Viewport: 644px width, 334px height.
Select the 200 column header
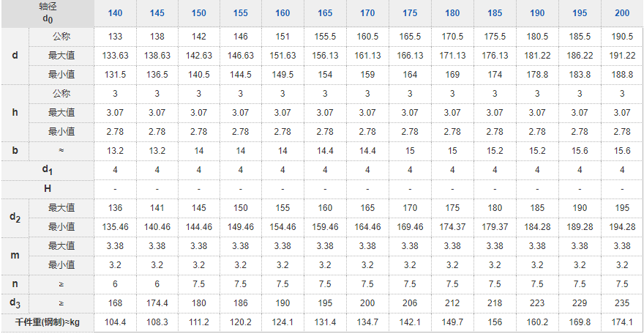(622, 13)
